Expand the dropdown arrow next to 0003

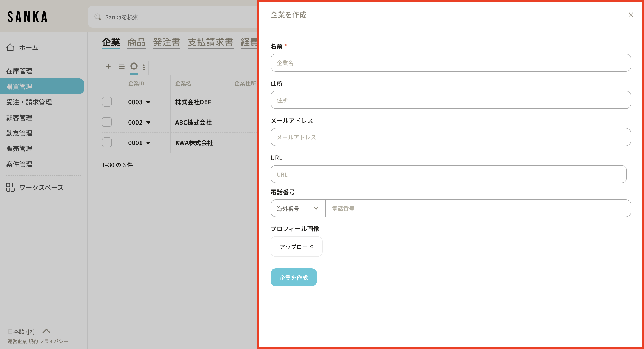(148, 102)
